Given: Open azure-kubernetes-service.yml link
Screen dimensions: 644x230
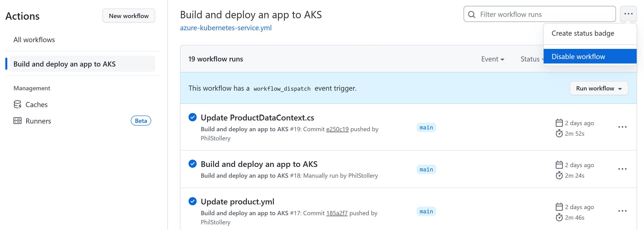Looking at the screenshot, I should tap(226, 27).
